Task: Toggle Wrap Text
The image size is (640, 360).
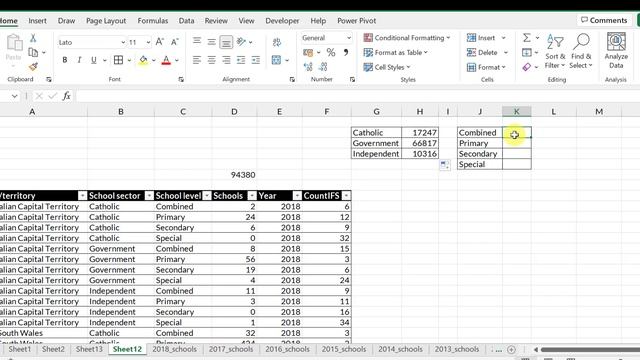Action: pyautogui.click(x=277, y=42)
